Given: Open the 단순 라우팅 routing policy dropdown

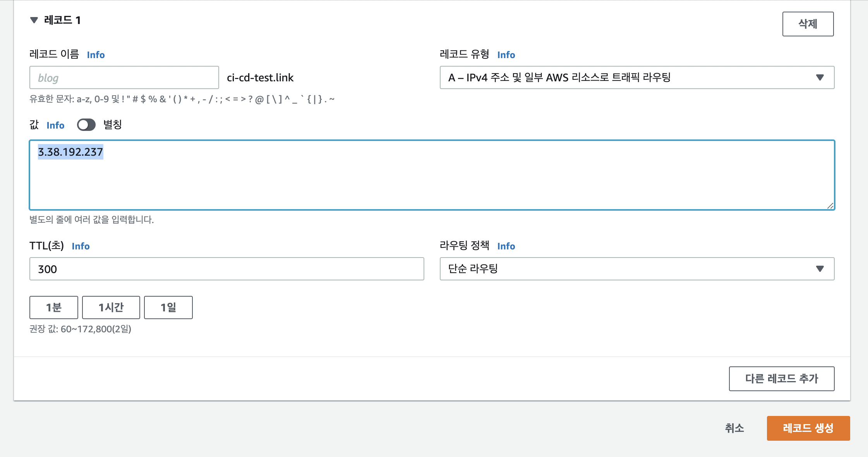Looking at the screenshot, I should point(636,269).
